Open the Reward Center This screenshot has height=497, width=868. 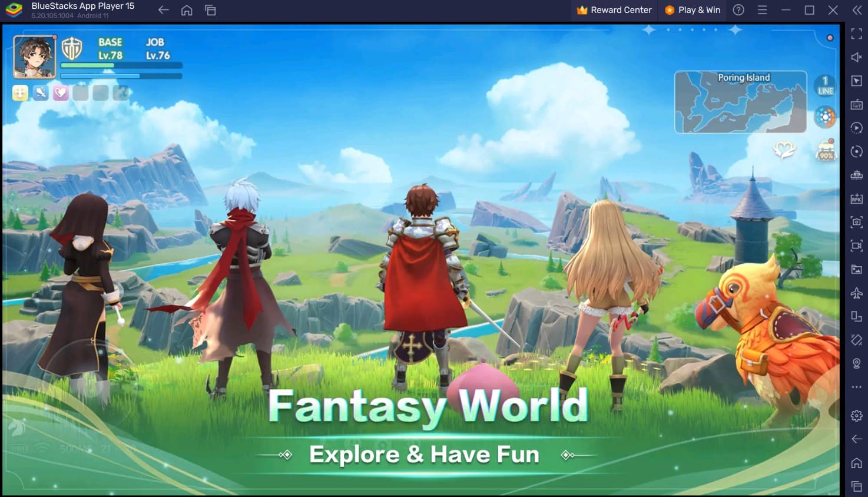614,10
